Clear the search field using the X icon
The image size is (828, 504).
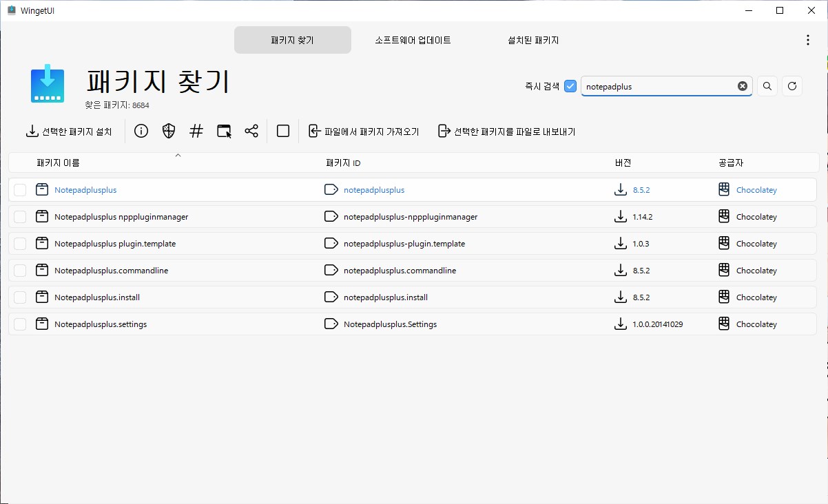pyautogui.click(x=742, y=85)
